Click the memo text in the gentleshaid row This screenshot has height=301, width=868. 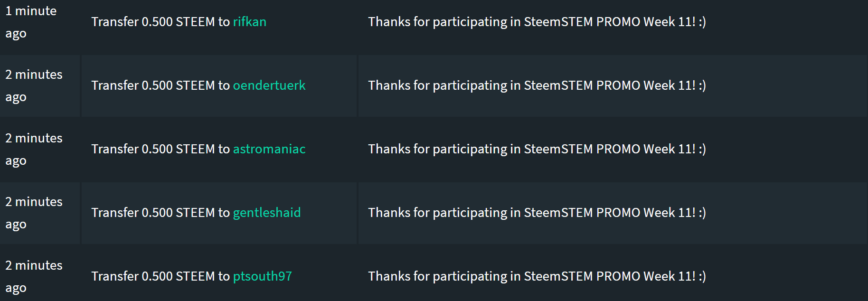click(x=537, y=213)
